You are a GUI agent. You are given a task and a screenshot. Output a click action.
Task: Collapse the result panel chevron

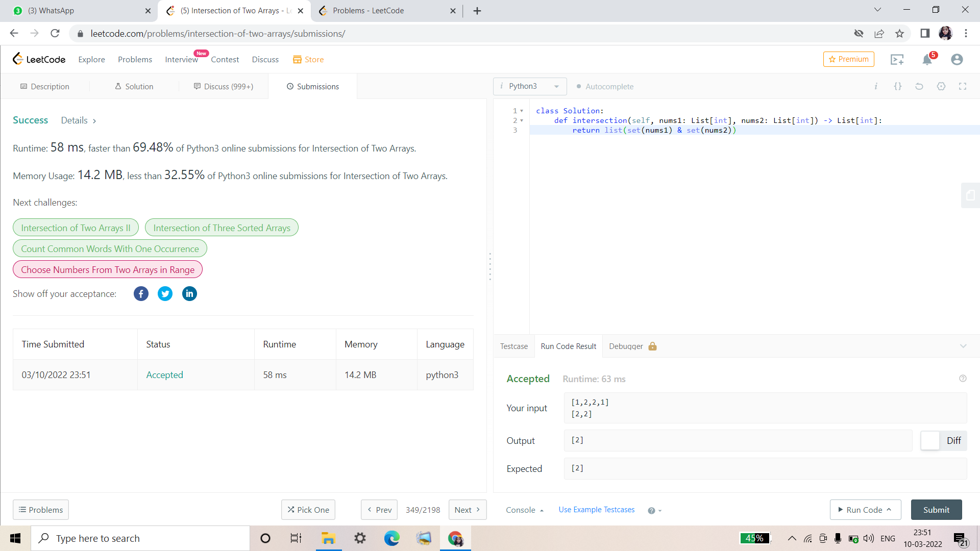[x=963, y=346]
